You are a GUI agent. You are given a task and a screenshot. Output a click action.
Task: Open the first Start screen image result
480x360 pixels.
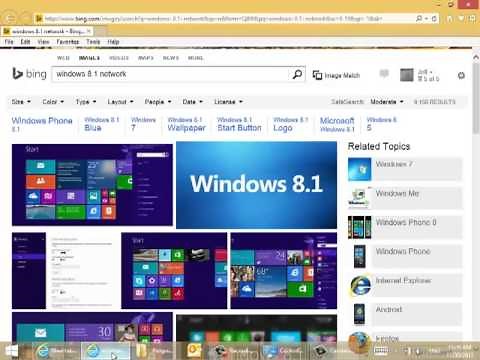click(x=92, y=185)
